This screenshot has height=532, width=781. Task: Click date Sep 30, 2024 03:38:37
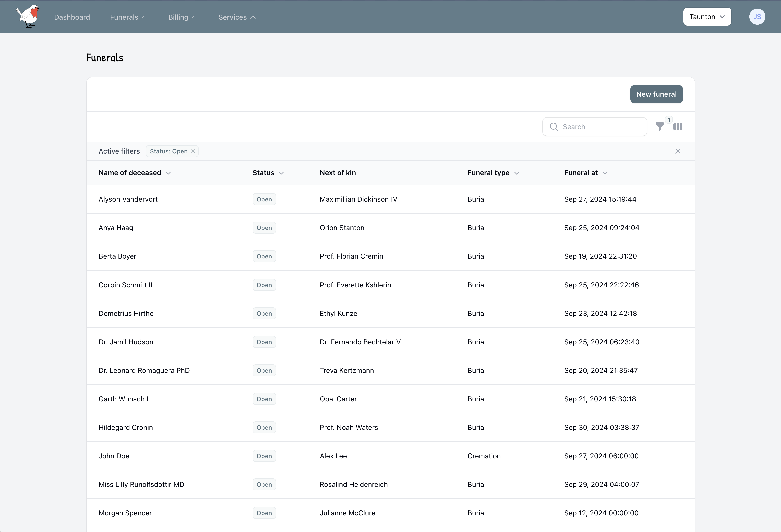(x=601, y=427)
